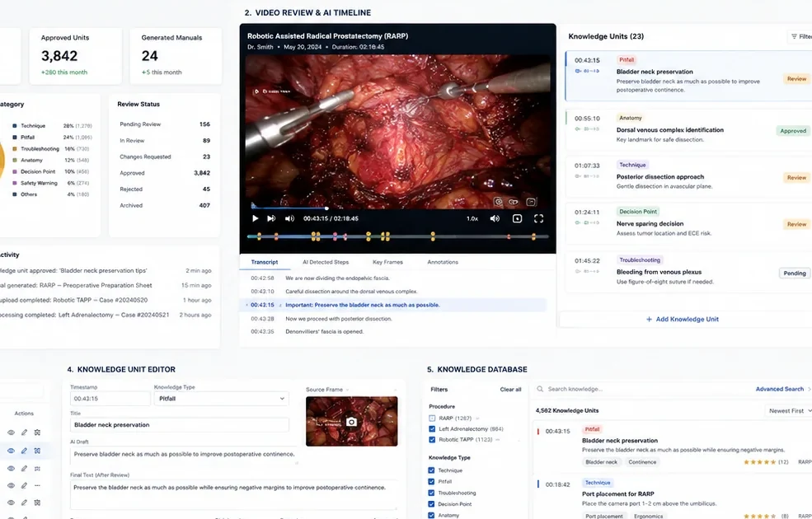Open Filter for Knowledge Units list
The height and width of the screenshot is (519, 812).
800,36
